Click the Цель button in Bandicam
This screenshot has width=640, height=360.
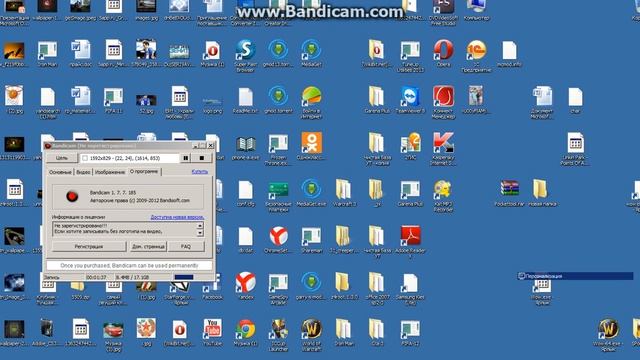pyautogui.click(x=62, y=158)
